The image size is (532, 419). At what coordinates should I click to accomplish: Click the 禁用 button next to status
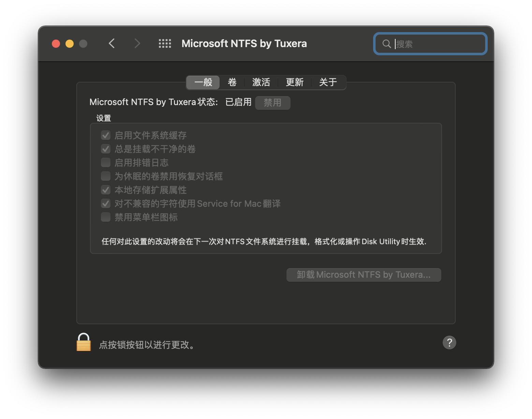[272, 103]
